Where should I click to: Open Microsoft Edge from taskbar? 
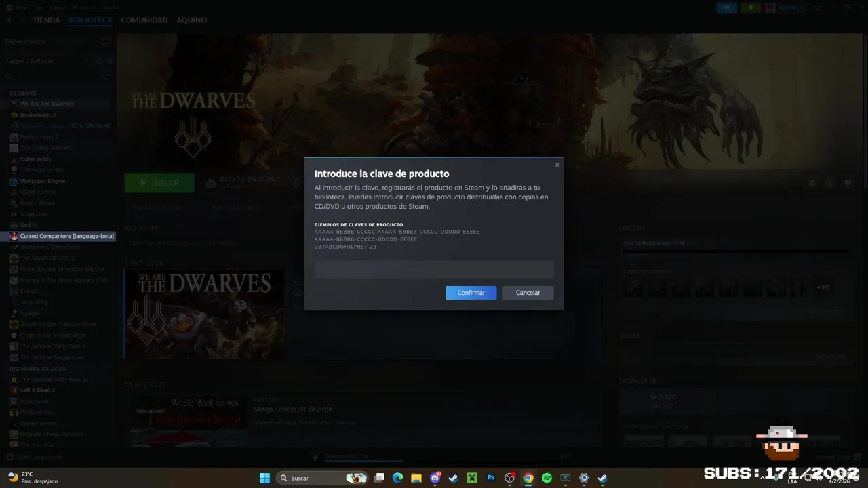(397, 478)
